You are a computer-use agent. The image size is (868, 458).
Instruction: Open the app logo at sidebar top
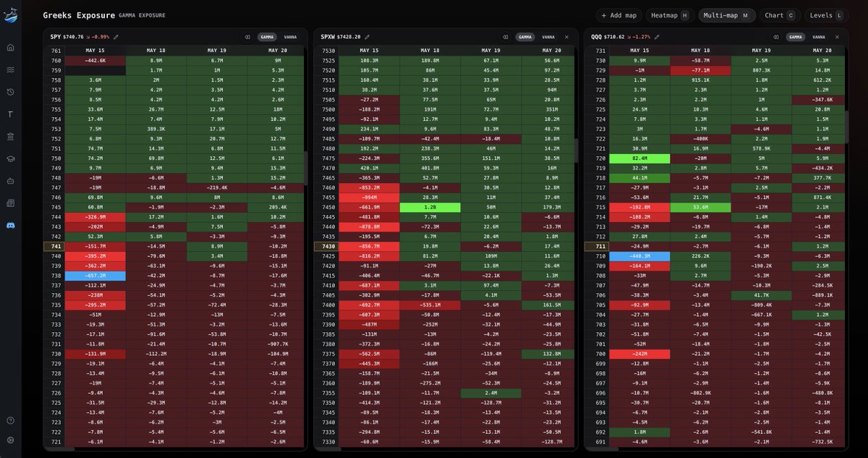pyautogui.click(x=10, y=15)
